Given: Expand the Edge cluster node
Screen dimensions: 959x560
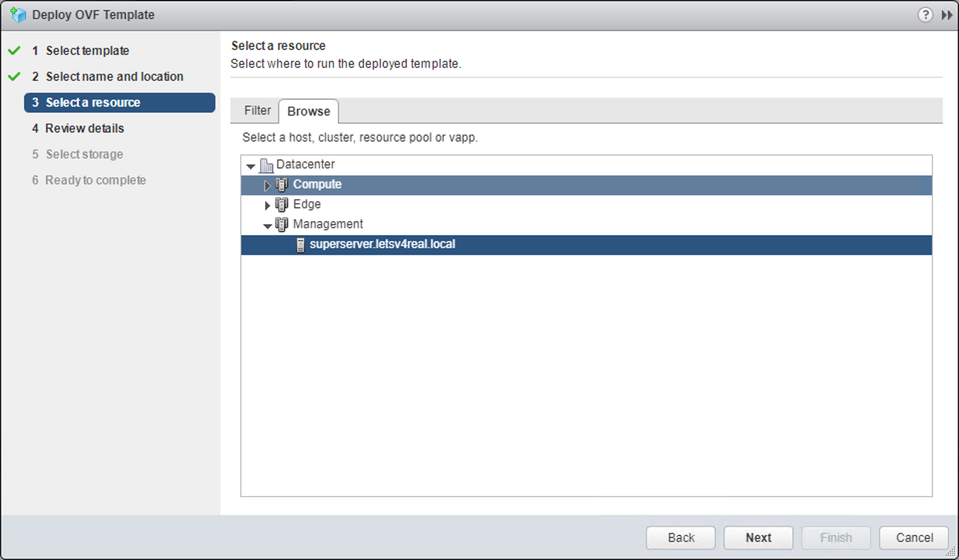Looking at the screenshot, I should [267, 205].
